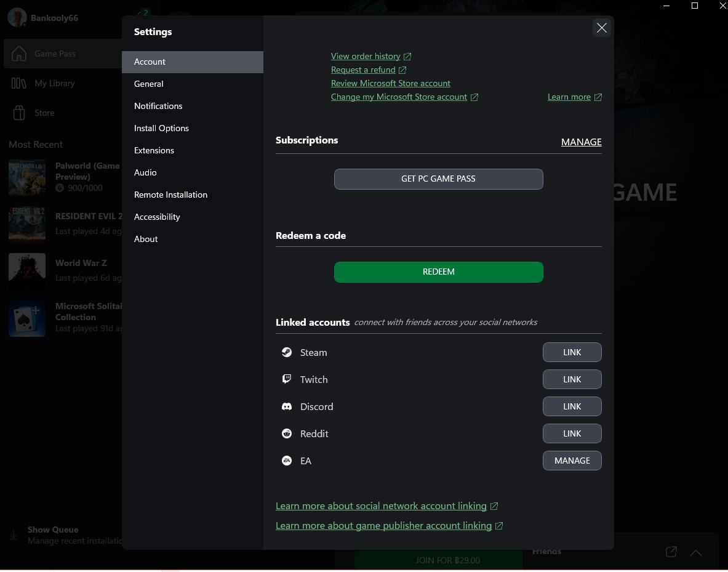
Task: Click the Bankooly66 profile avatar
Action: click(17, 18)
